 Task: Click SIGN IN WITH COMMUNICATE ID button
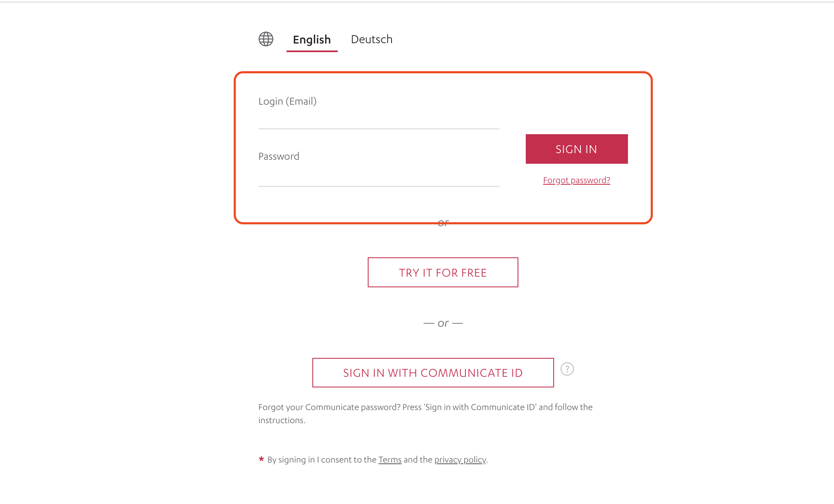coord(433,373)
